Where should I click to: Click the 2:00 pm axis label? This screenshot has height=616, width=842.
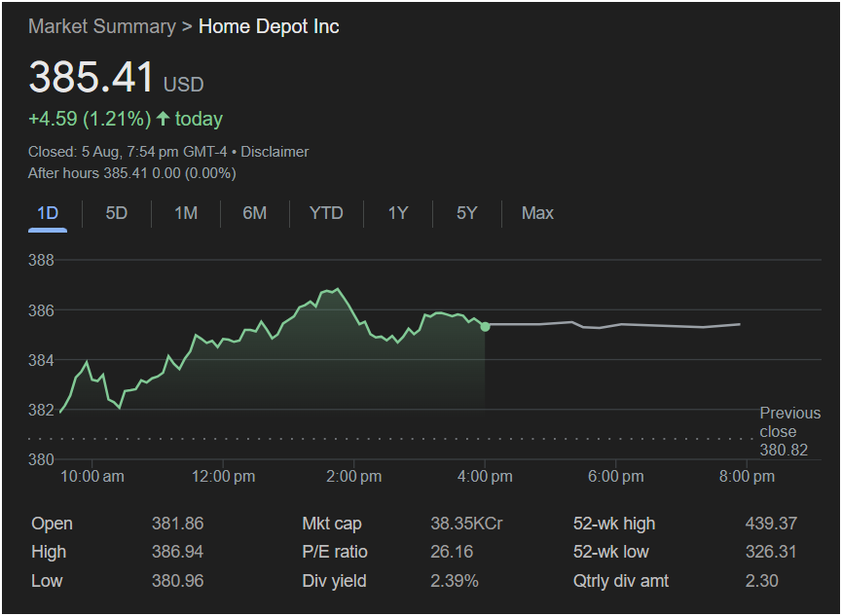(354, 477)
